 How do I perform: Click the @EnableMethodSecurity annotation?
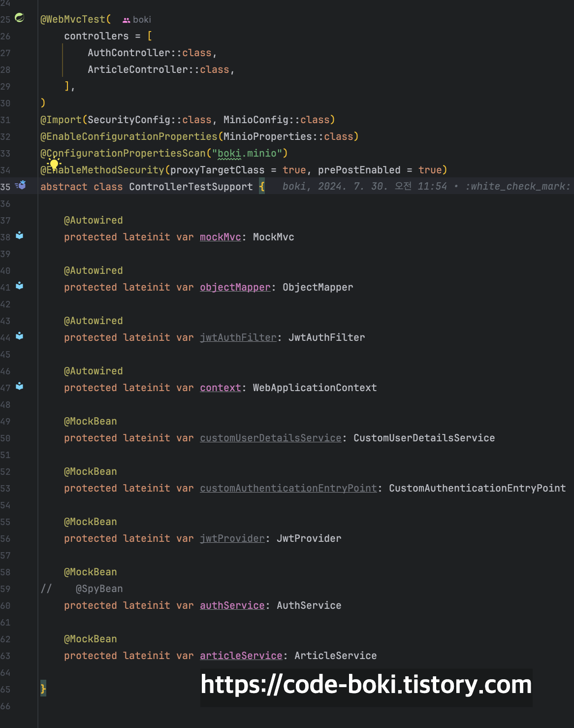tap(102, 170)
